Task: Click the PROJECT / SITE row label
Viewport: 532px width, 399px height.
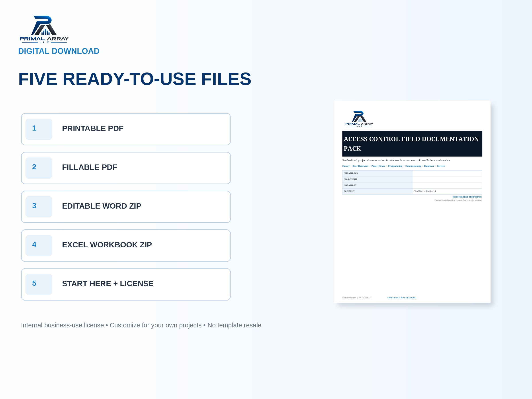Action: [350, 179]
